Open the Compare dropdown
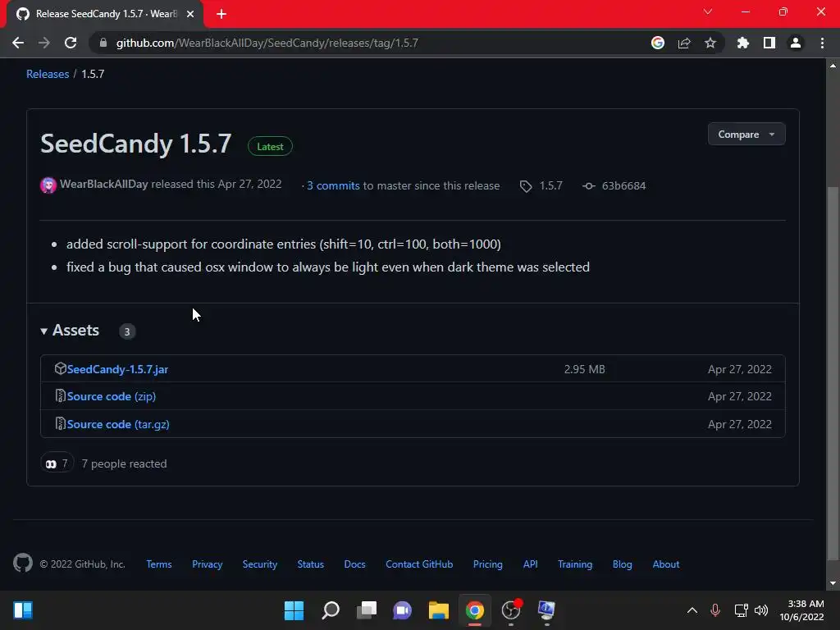This screenshot has width=840, height=630. click(746, 134)
